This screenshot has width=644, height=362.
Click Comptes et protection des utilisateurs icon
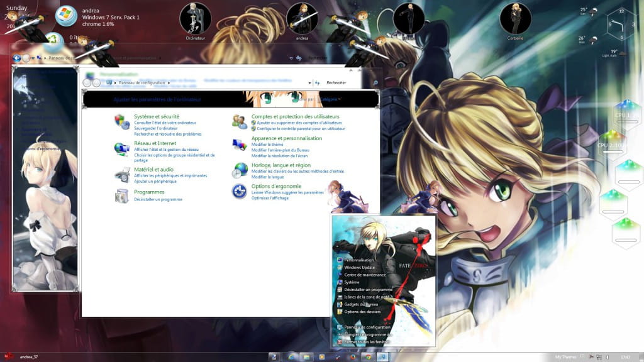click(x=239, y=122)
